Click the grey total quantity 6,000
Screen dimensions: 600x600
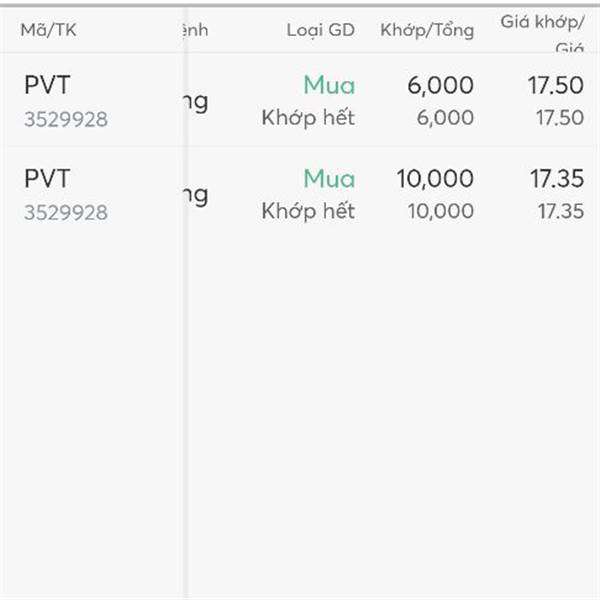(x=445, y=118)
